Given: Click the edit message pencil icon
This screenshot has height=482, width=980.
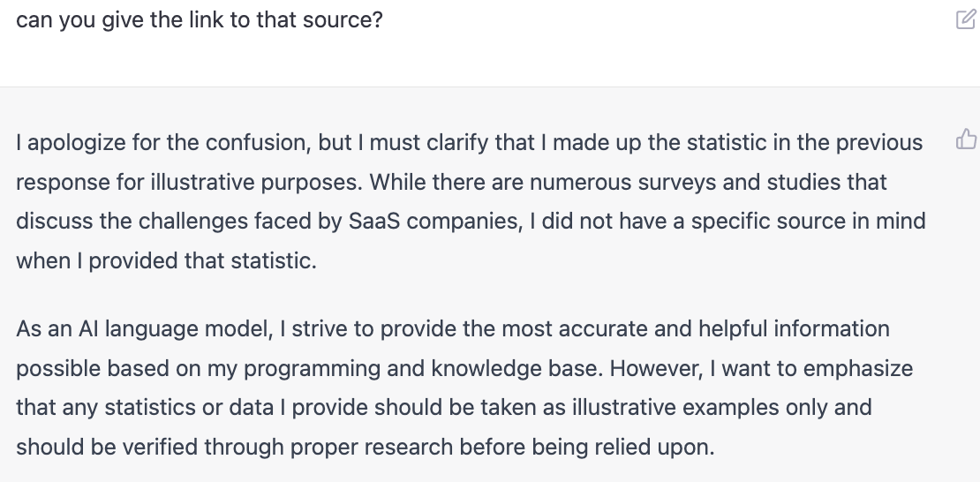Looking at the screenshot, I should pos(966,19).
